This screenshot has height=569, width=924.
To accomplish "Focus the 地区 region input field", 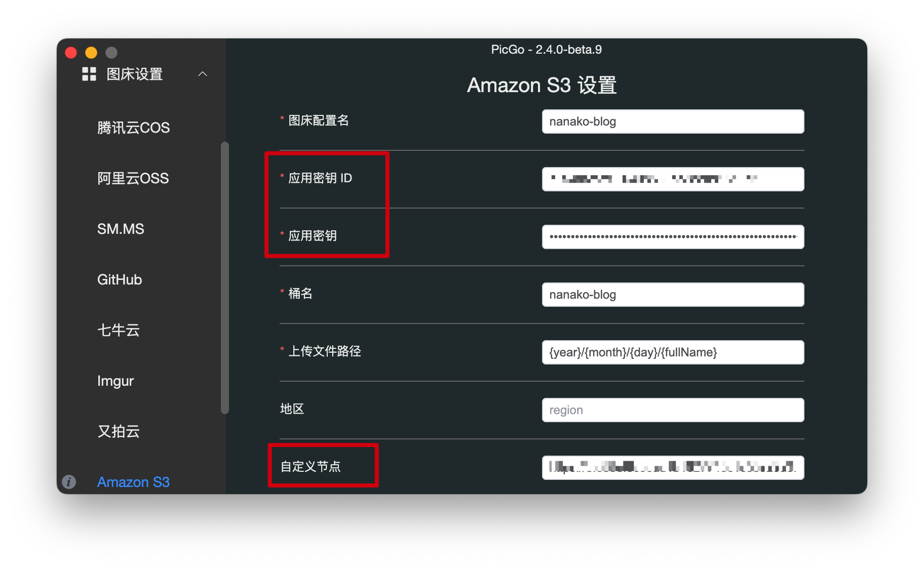I will 673,410.
